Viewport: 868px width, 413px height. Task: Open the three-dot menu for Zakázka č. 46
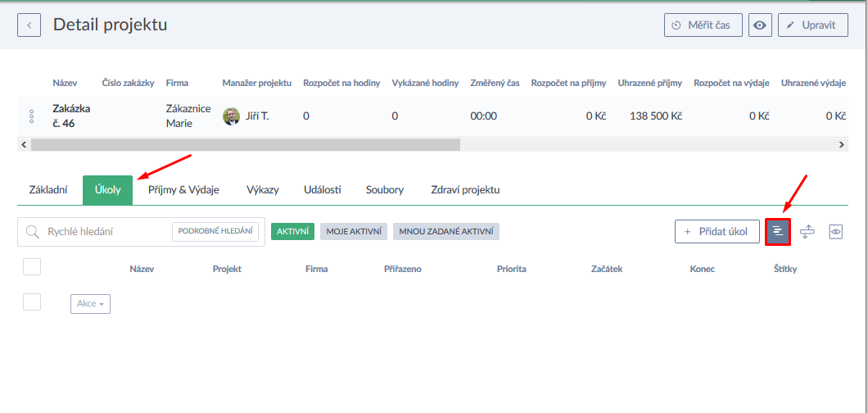pos(31,116)
